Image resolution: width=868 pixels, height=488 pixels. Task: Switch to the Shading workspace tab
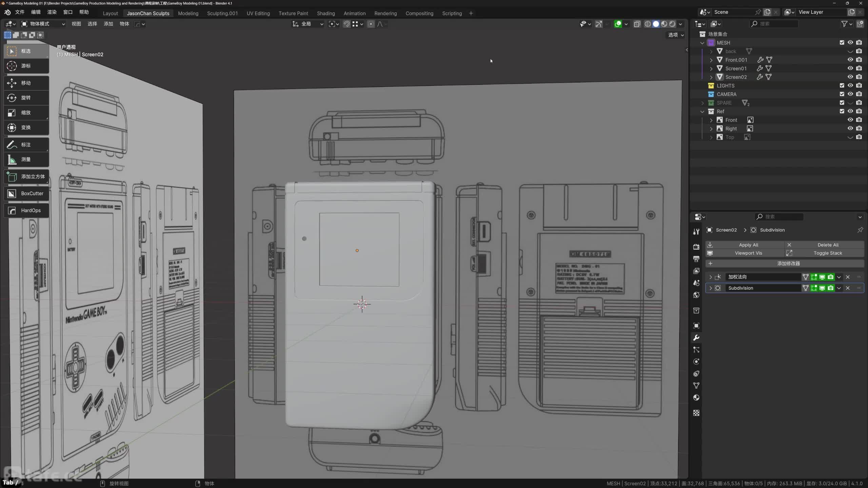click(325, 13)
